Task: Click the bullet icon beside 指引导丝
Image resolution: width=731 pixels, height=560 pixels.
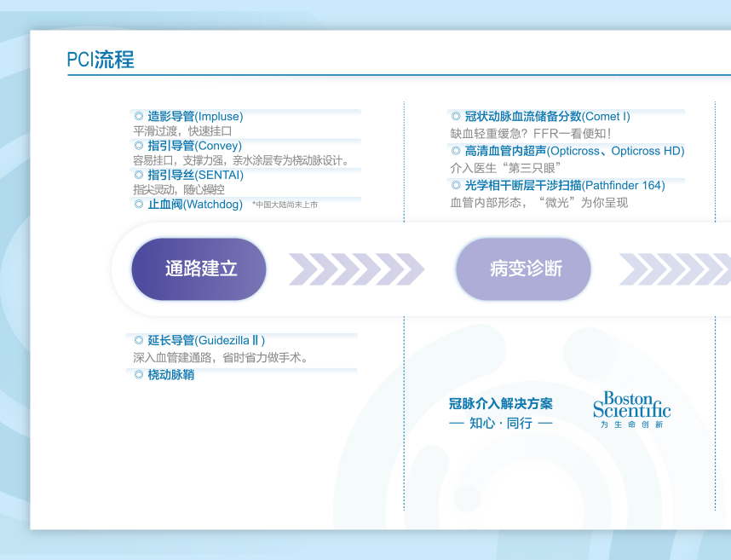Action: [x=139, y=175]
